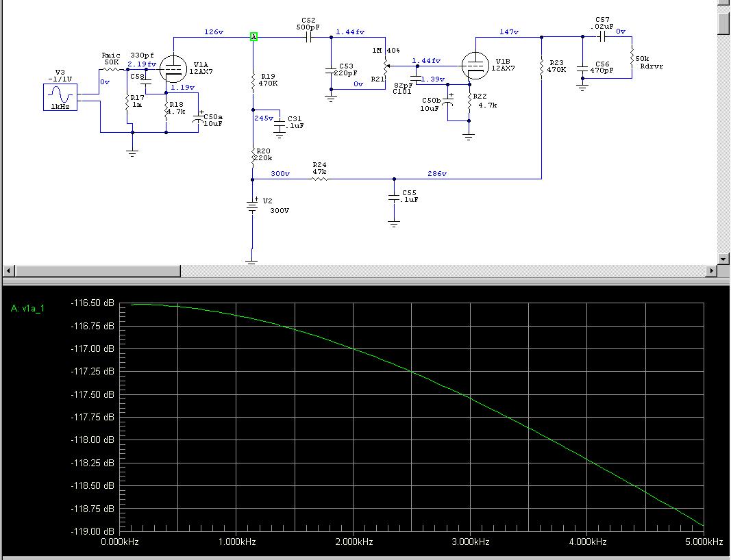Select the C52 500pF capacitor

(x=308, y=37)
